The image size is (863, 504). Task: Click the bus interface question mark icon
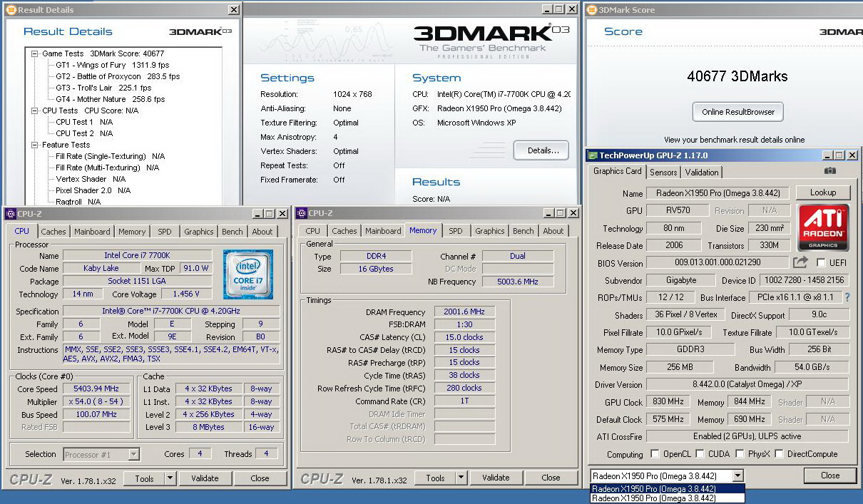[847, 297]
